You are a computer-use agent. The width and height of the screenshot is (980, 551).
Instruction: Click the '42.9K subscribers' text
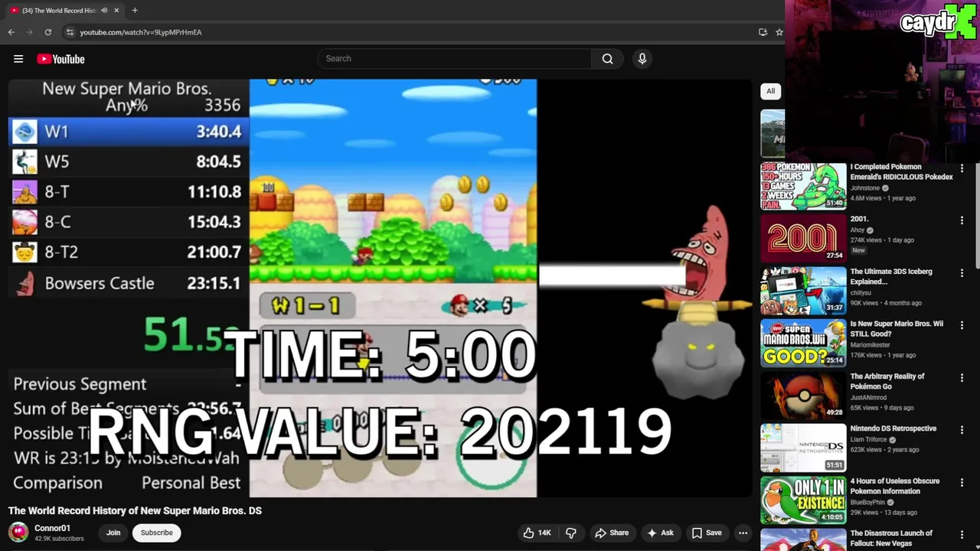59,539
